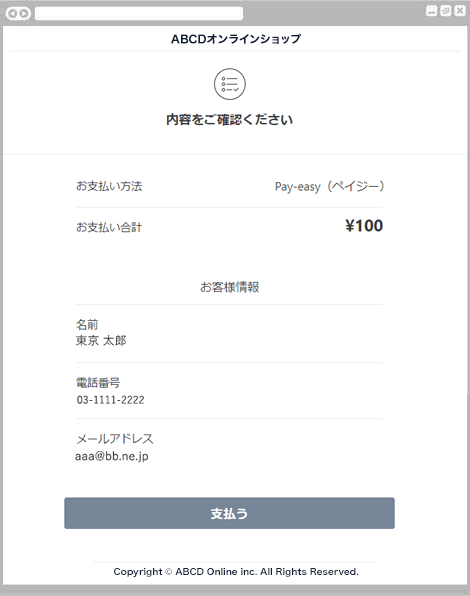Go back using the browser back arrow
The height and width of the screenshot is (596, 470).
tap(13, 14)
